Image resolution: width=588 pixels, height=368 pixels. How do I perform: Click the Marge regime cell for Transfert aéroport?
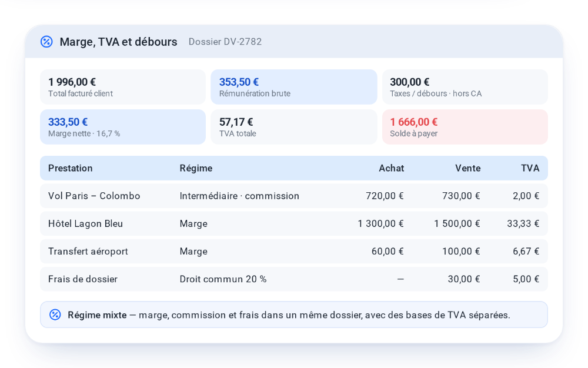pyautogui.click(x=193, y=252)
